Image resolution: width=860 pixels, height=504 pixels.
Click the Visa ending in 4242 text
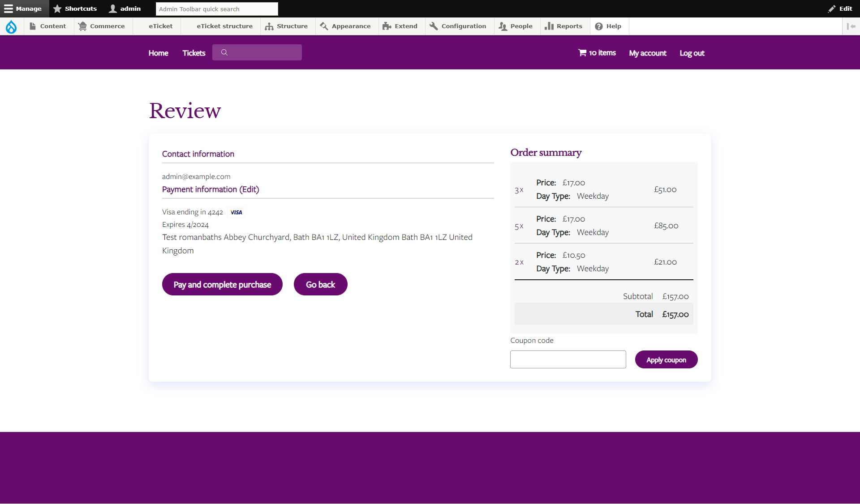point(193,212)
